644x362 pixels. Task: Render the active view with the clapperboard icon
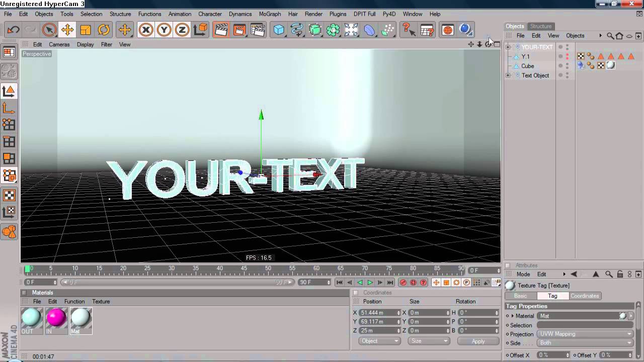(221, 30)
